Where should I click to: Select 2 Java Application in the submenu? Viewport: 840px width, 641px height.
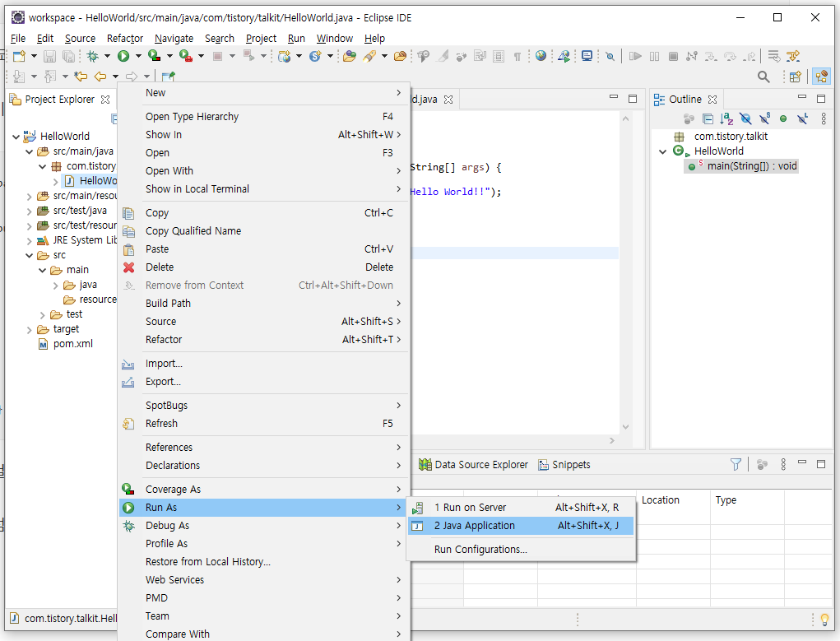pos(521,525)
